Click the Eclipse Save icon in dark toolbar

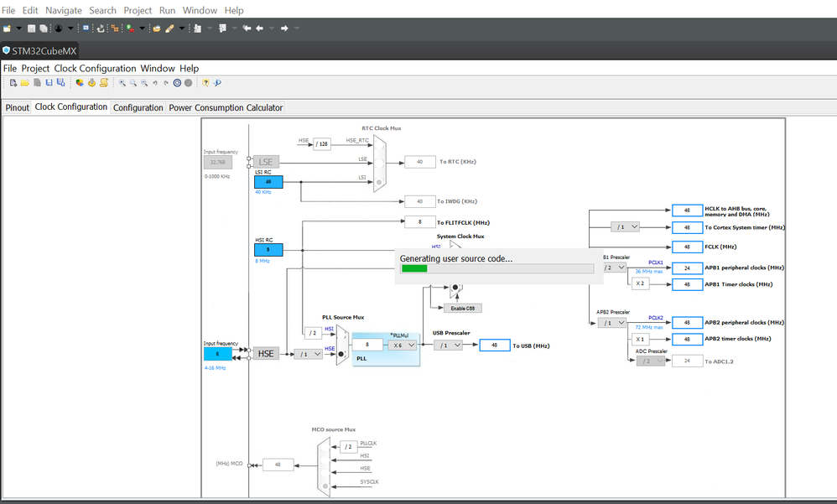coord(32,29)
